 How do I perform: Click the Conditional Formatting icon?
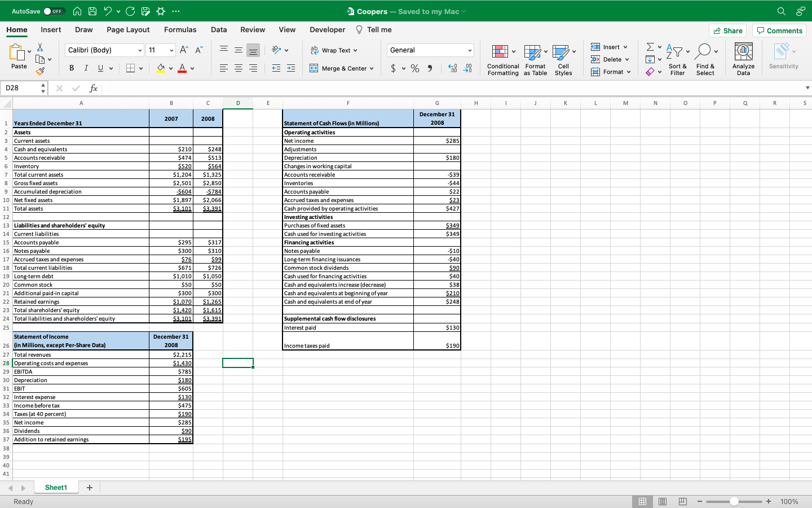(x=500, y=52)
